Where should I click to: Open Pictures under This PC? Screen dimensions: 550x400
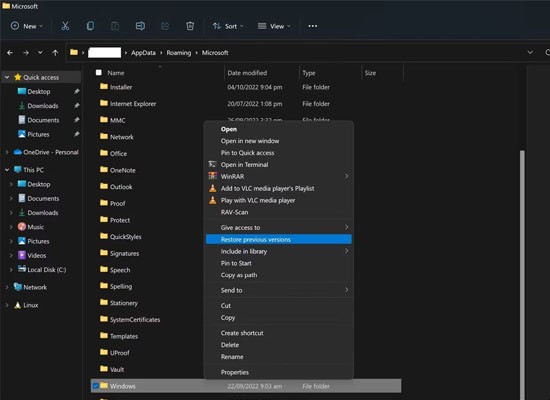click(38, 241)
